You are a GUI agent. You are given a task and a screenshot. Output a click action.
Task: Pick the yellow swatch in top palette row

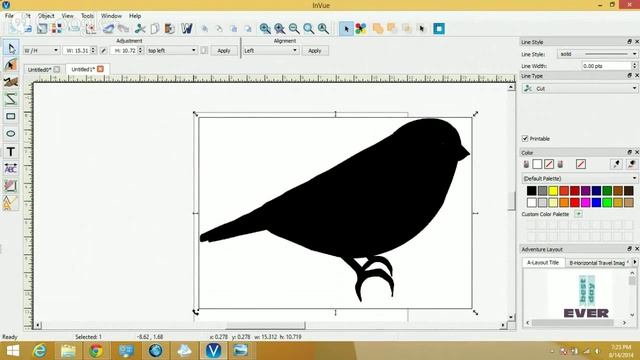click(553, 191)
